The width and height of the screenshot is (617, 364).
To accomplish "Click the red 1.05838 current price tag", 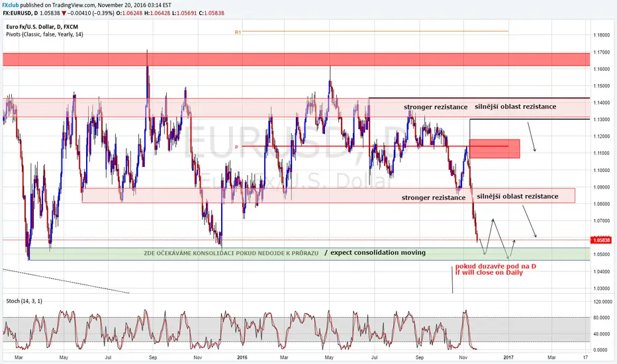I will [x=601, y=240].
